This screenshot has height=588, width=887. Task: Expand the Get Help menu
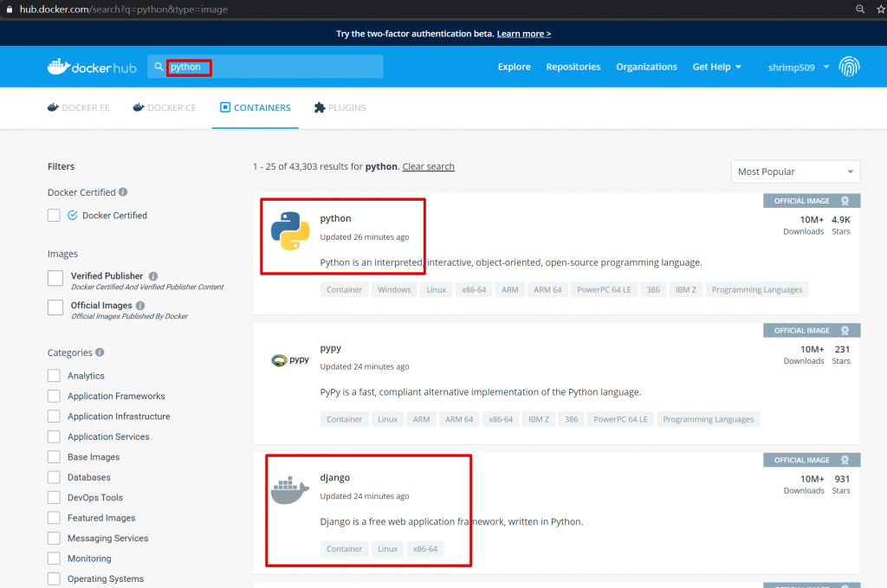716,67
